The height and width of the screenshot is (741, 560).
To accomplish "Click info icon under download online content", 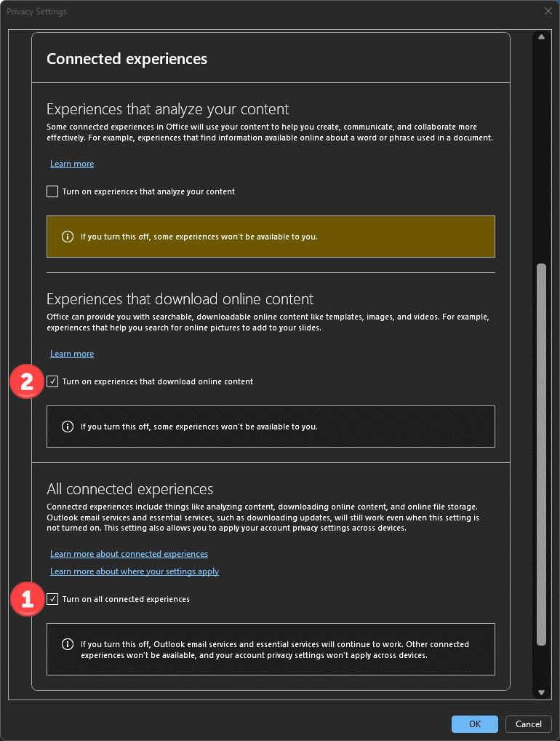I will tap(68, 427).
